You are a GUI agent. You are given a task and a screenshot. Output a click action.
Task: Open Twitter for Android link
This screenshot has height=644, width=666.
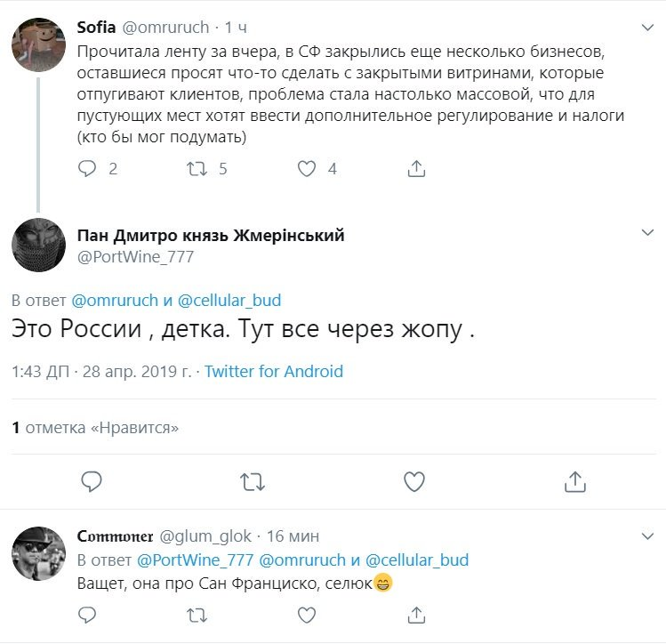(274, 372)
